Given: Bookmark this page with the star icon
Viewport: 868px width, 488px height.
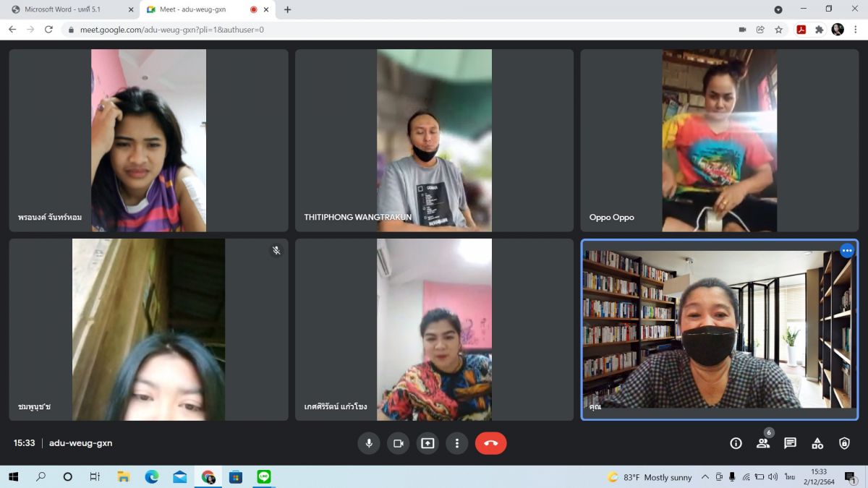Looking at the screenshot, I should pos(778,30).
